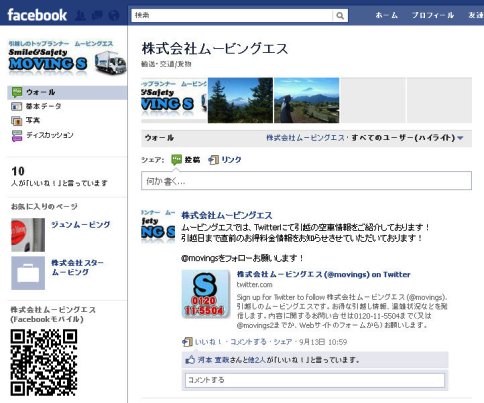This screenshot has width=484, height=403.
Task: Click the green 投稿 bubble icon
Action: 176,160
